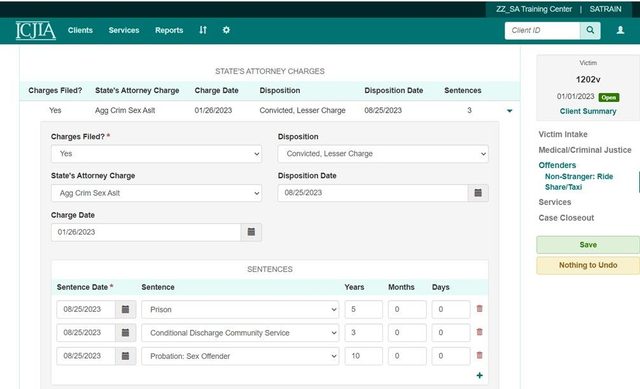Open the Reports menu
640x389 pixels.
click(169, 30)
